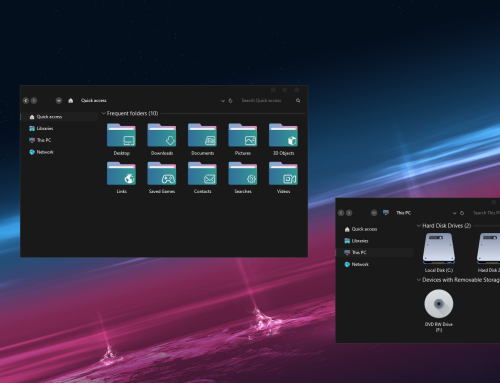Viewport: 500px width, 383px height.
Task: Open the Saved Games folder icon
Action: (x=162, y=174)
